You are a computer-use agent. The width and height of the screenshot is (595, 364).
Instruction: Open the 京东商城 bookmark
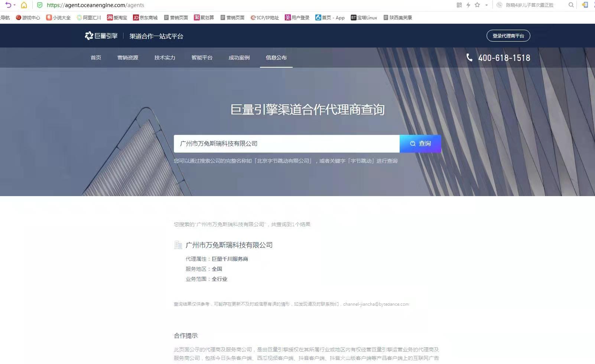(145, 17)
